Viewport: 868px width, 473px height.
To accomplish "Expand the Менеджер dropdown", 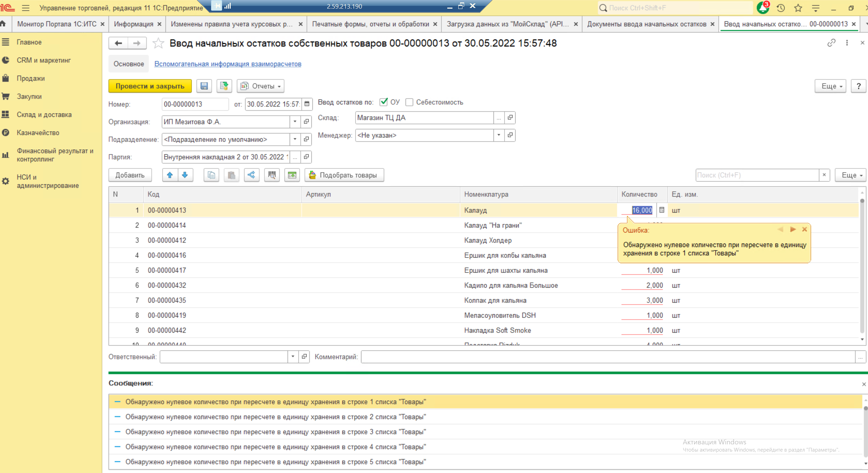I will tap(499, 135).
